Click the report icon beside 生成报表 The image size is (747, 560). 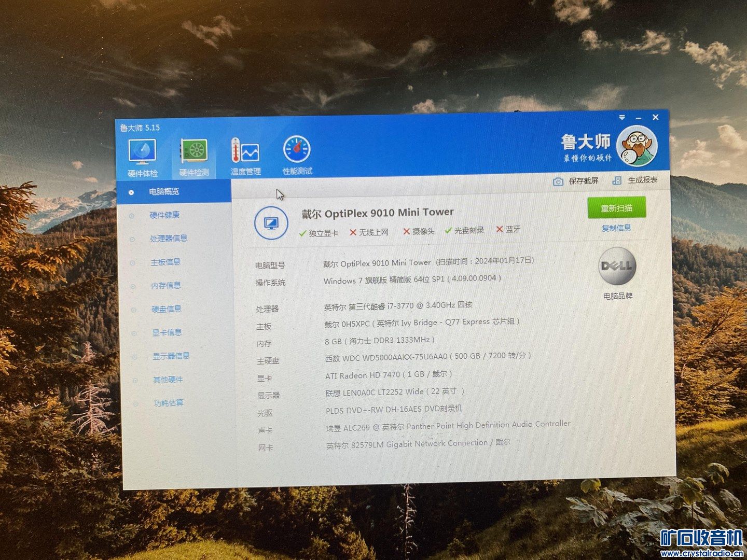[617, 180]
